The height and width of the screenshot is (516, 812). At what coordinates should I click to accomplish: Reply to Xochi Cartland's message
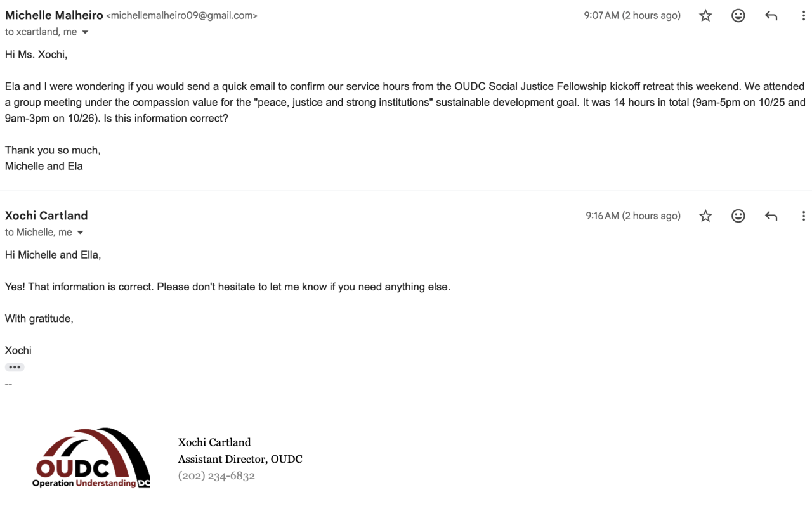[x=771, y=216]
